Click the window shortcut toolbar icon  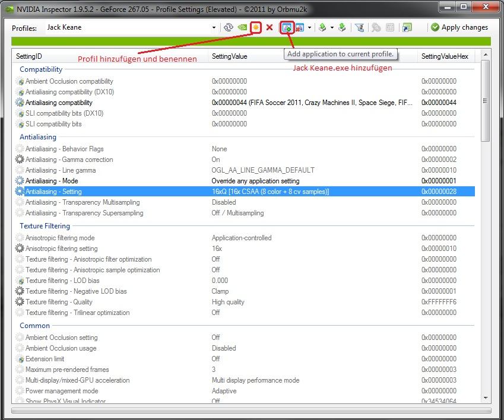(407, 28)
